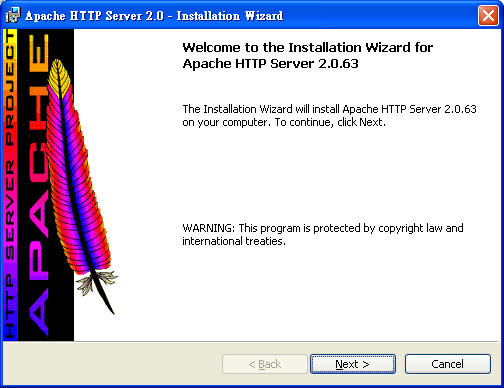Click the paragraph saying To continue, click Next
The width and height of the screenshot is (504, 388).
[x=329, y=116]
